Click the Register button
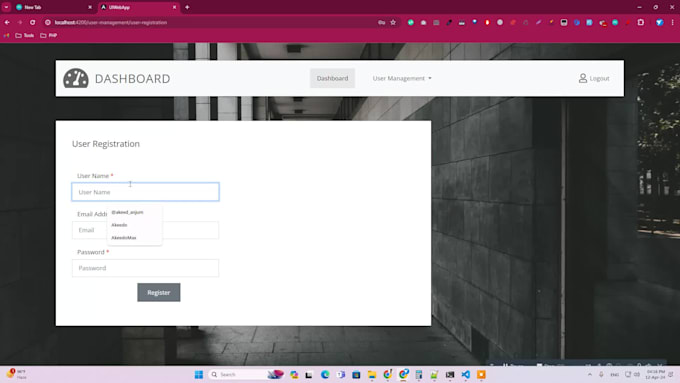 tap(159, 292)
